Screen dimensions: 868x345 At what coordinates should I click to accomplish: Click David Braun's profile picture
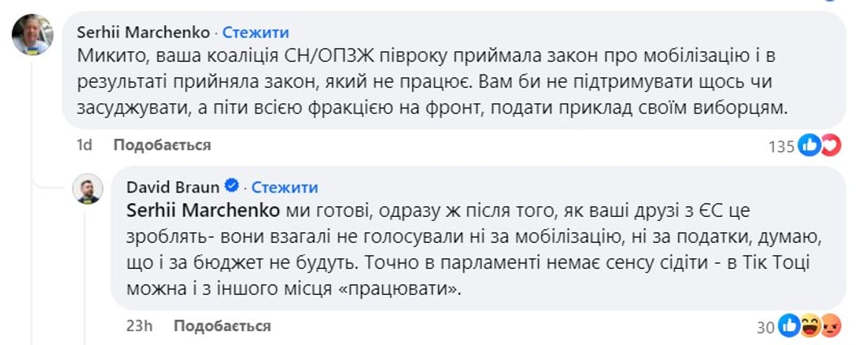[88, 188]
